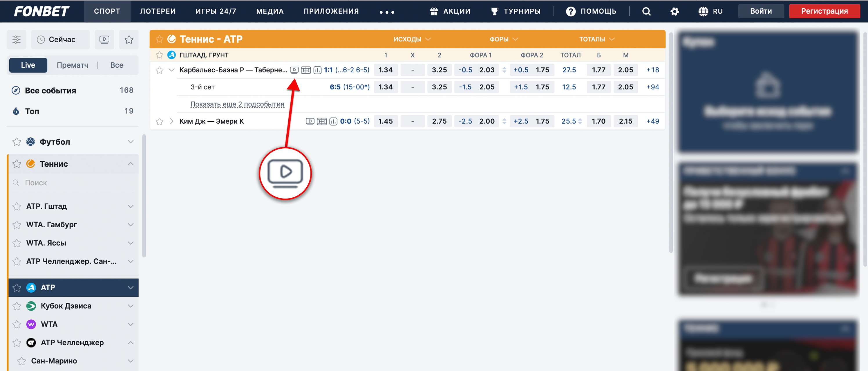This screenshot has height=371, width=868.
Task: Open statistics icon for Ким Дж — Эмери К
Action: [x=333, y=121]
